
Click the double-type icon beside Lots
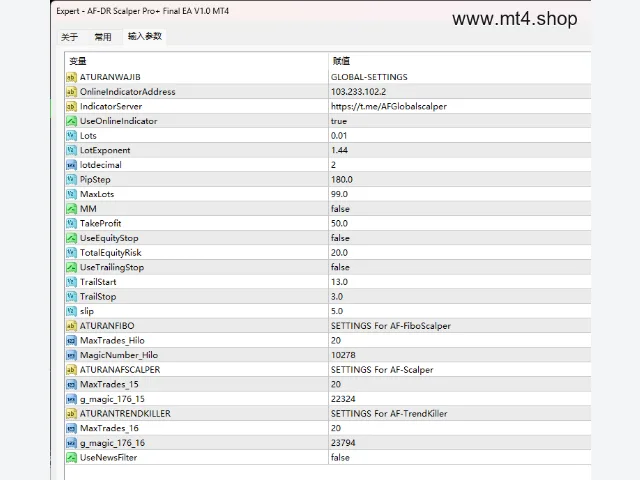tap(71, 136)
